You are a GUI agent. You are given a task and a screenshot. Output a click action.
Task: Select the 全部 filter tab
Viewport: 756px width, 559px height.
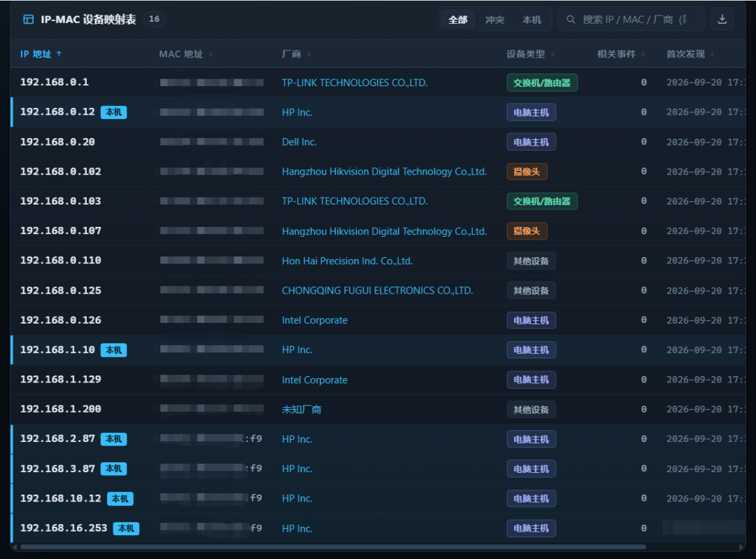tap(458, 20)
